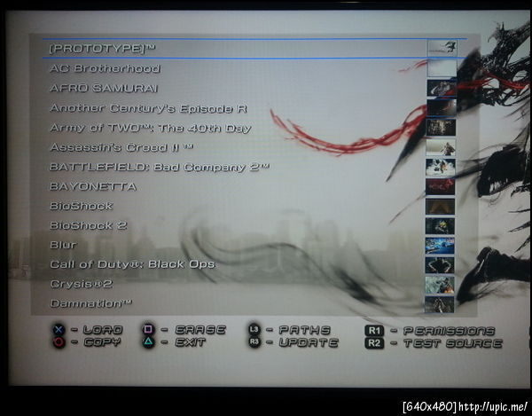Select the ERASE label
The width and height of the screenshot is (532, 416).
[200, 330]
